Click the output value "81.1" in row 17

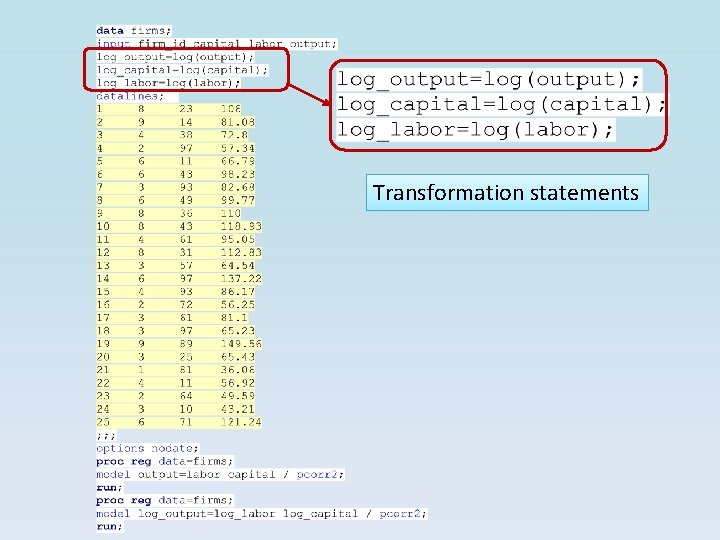234,318
